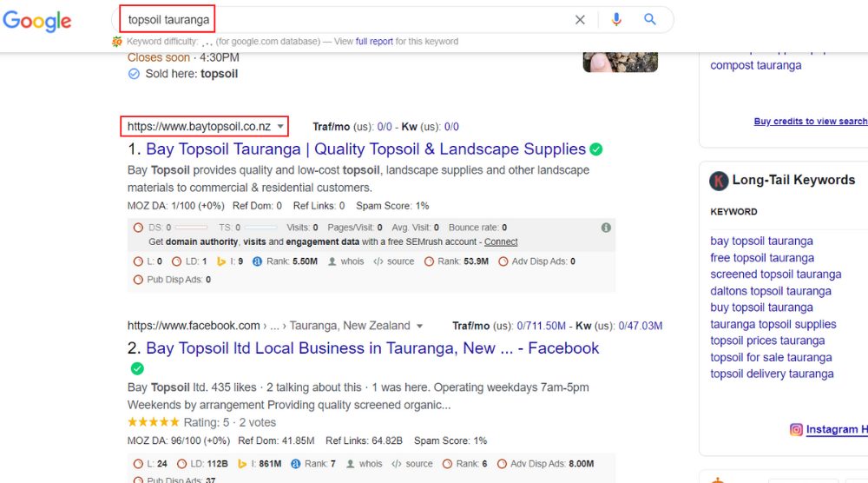
Task: Click Alexa rank icon showing Rank 5.50M
Action: coord(257,261)
